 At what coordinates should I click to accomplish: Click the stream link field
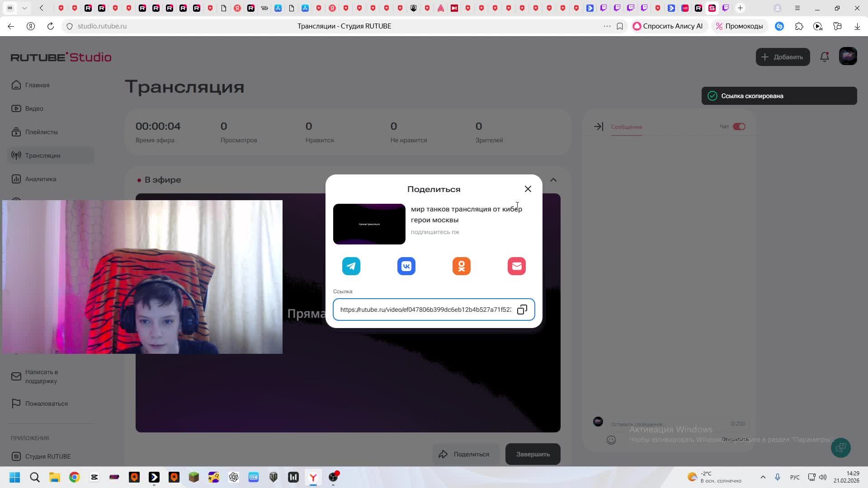425,310
